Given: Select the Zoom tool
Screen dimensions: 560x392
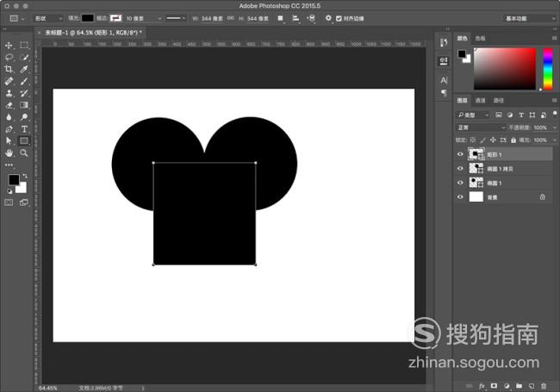Looking at the screenshot, I should 24,152.
